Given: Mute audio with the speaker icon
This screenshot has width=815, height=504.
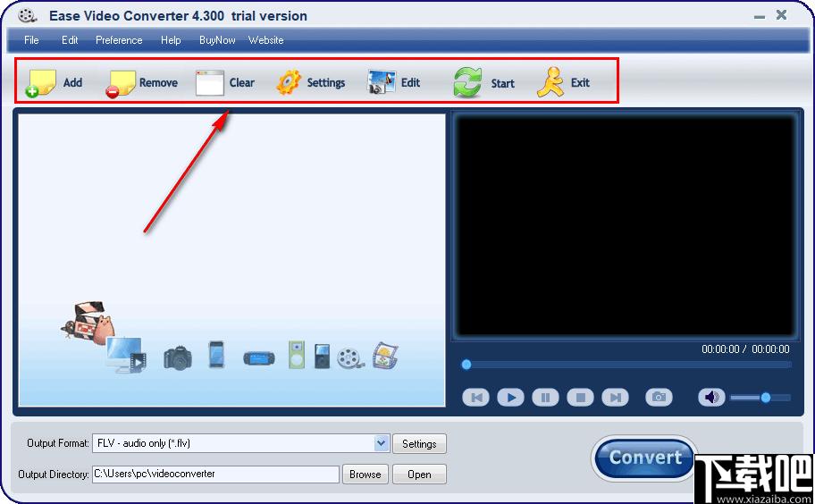Looking at the screenshot, I should [711, 398].
